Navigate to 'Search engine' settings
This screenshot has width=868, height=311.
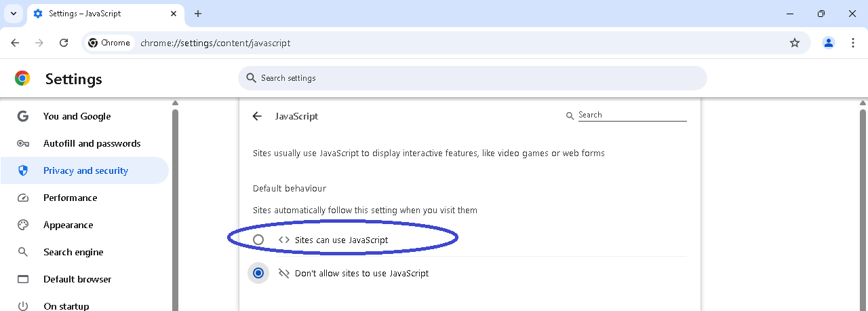coord(73,252)
